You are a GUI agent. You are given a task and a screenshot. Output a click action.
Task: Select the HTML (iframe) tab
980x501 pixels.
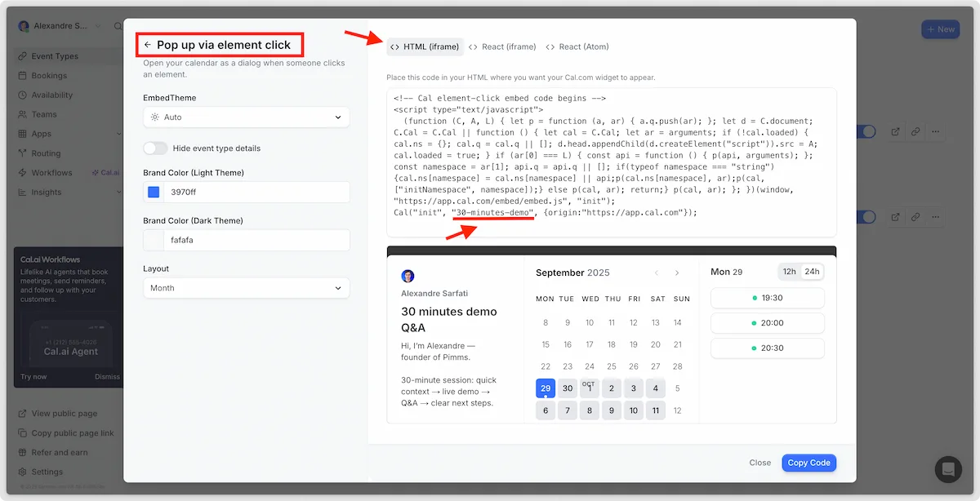click(425, 47)
